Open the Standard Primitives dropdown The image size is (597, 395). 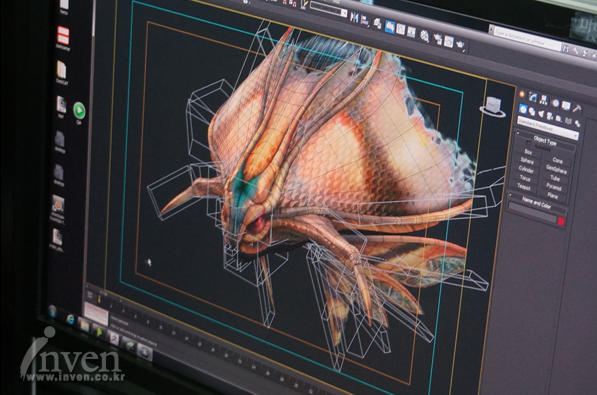(x=548, y=128)
